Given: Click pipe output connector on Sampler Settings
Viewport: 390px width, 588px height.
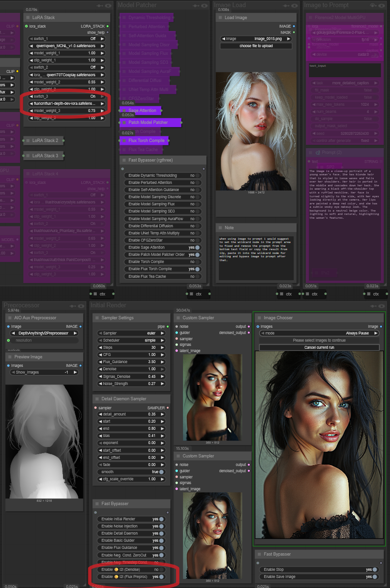Looking at the screenshot, I should 168,326.
